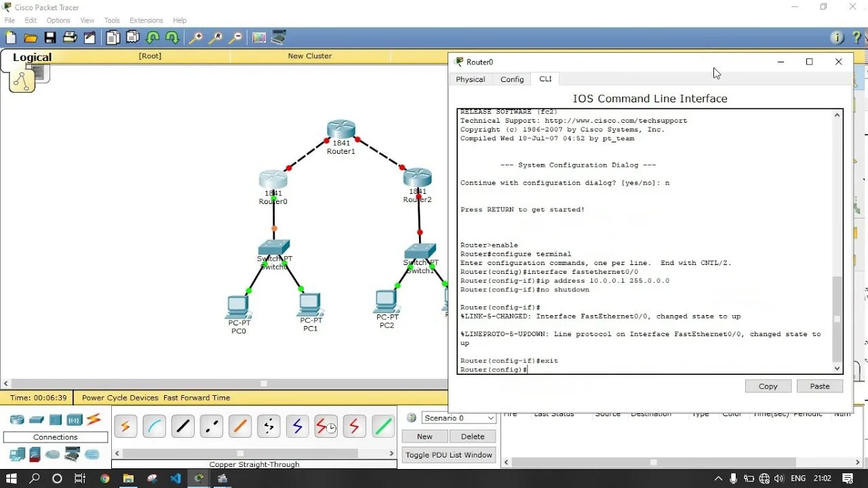Open the Custom Devices Dialog icon
The width and height of the screenshot is (868, 488).
click(x=279, y=38)
